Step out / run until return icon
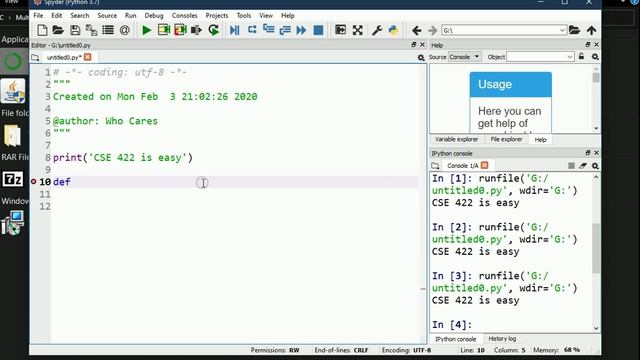This screenshot has height=360, width=640. click(285, 30)
